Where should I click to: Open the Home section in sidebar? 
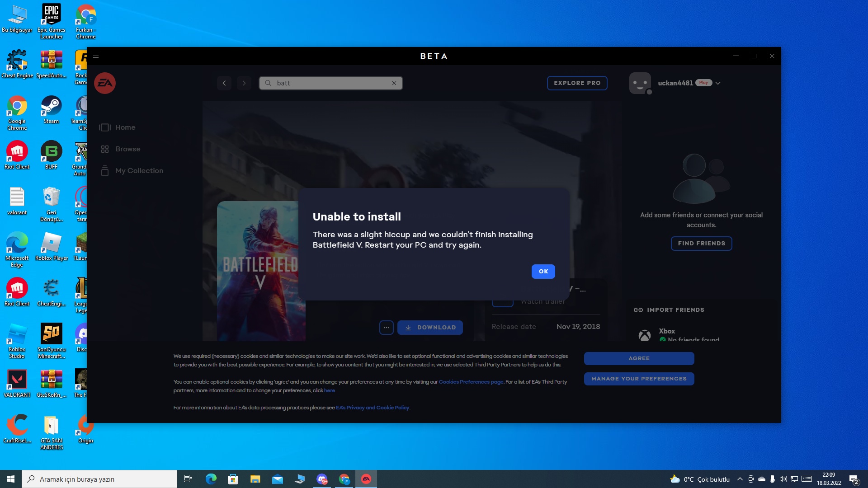pyautogui.click(x=118, y=127)
